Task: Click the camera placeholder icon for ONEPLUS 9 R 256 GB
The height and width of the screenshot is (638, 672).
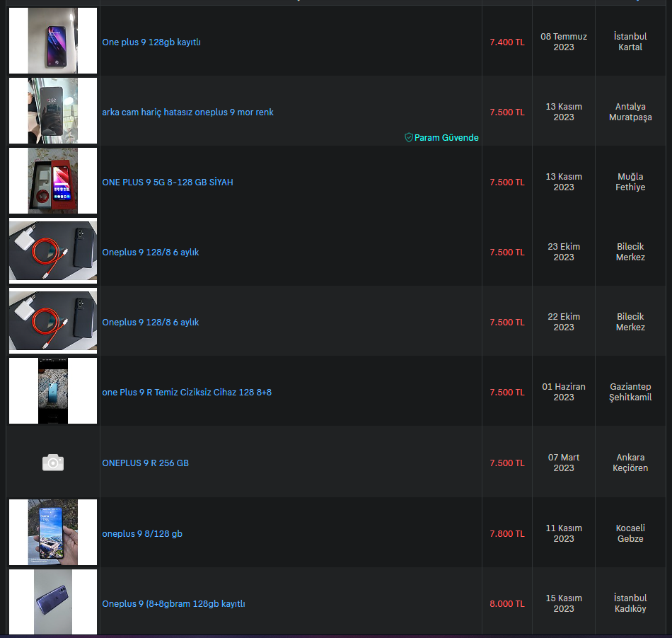Action: pos(53,463)
